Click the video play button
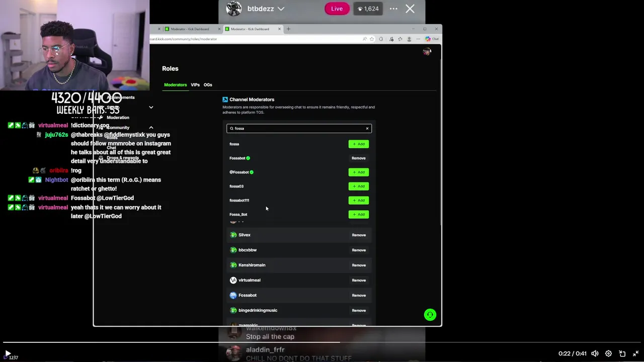Screen dimensions: 644x362 pos(7,353)
